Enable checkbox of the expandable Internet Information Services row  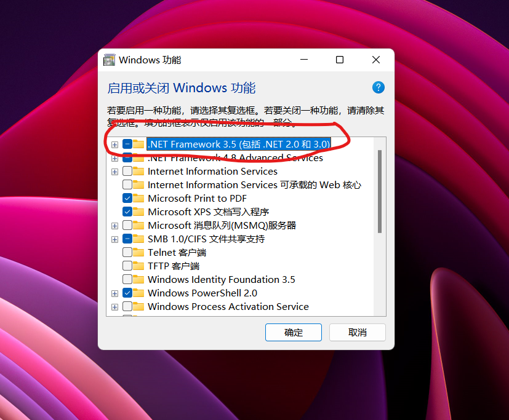click(127, 171)
